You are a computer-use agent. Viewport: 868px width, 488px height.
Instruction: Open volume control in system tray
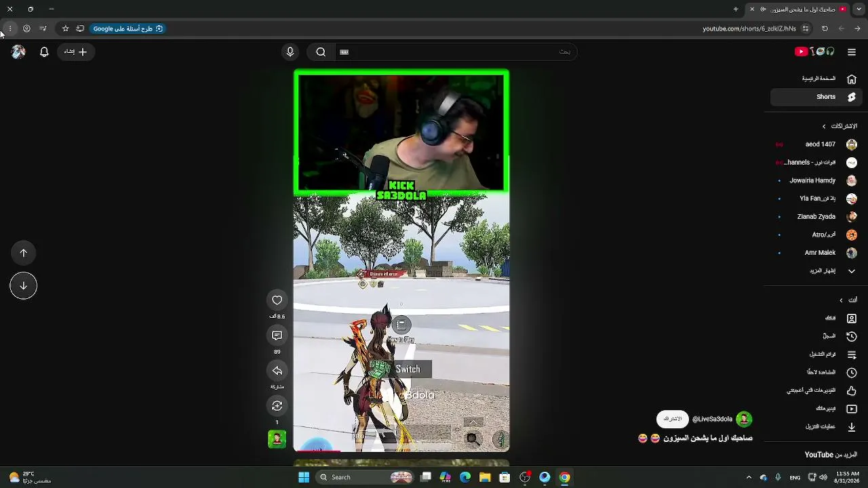pos(823,477)
